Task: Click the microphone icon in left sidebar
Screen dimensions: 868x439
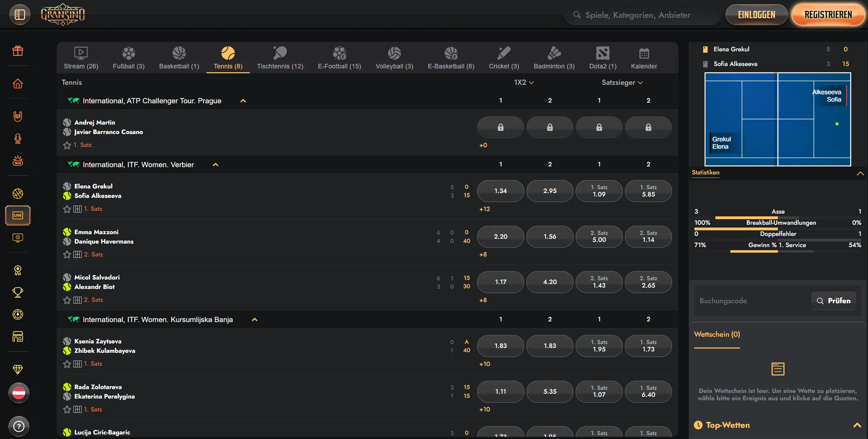Action: click(18, 139)
